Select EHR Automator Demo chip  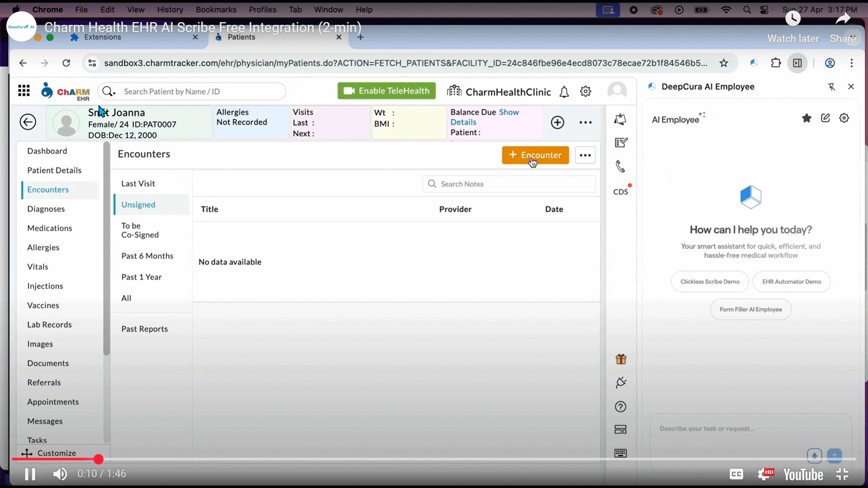coord(792,282)
